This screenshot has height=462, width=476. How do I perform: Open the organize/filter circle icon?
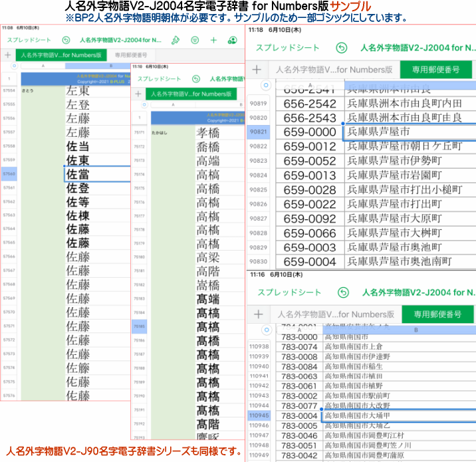(x=195, y=40)
